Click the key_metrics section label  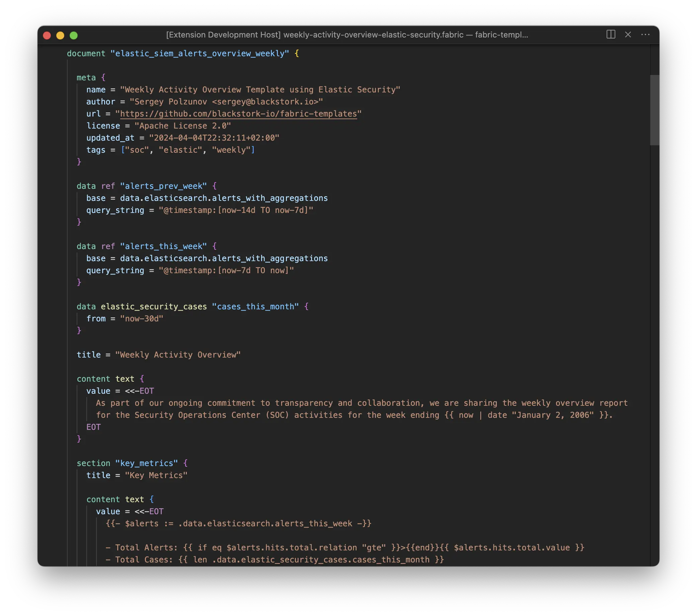point(147,463)
